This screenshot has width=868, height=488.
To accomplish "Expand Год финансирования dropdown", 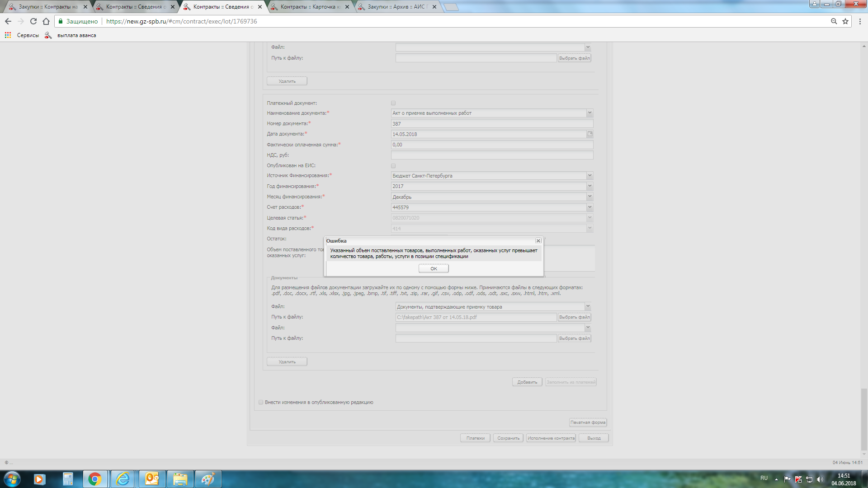I will [x=590, y=186].
